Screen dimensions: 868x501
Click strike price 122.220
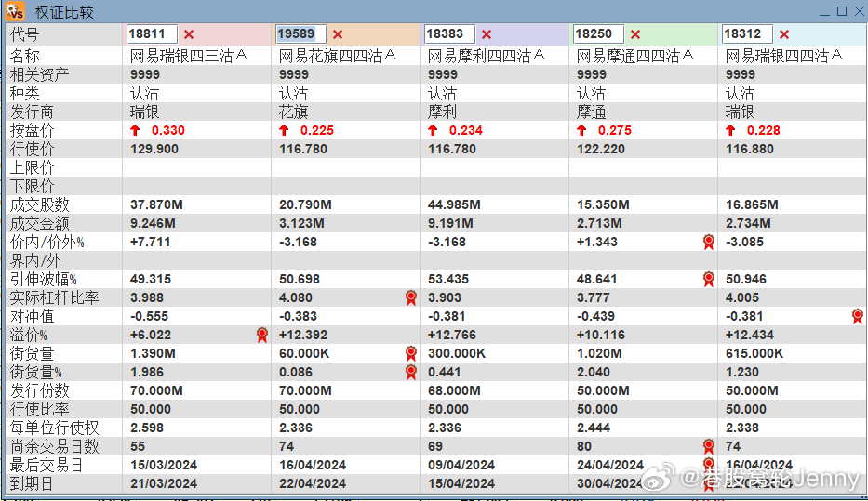pyautogui.click(x=601, y=150)
